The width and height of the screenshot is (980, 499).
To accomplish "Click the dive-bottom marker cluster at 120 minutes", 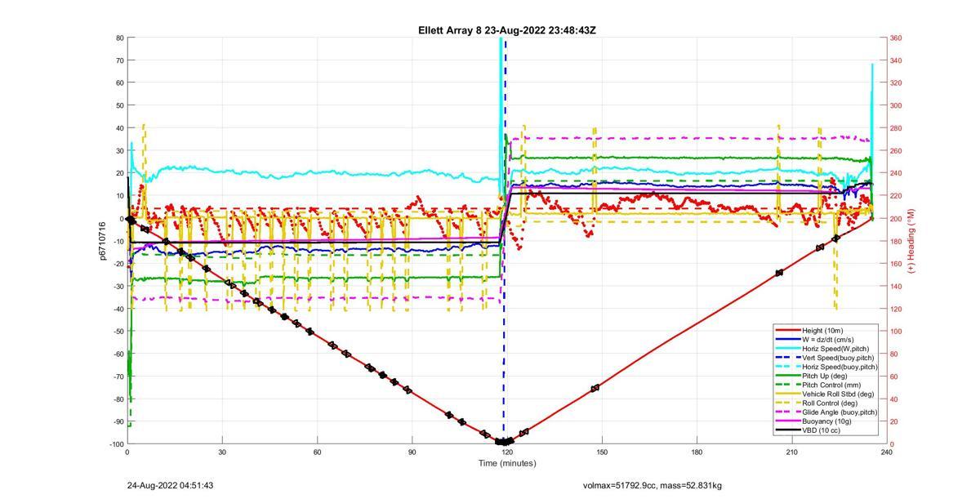I will pyautogui.click(x=504, y=442).
